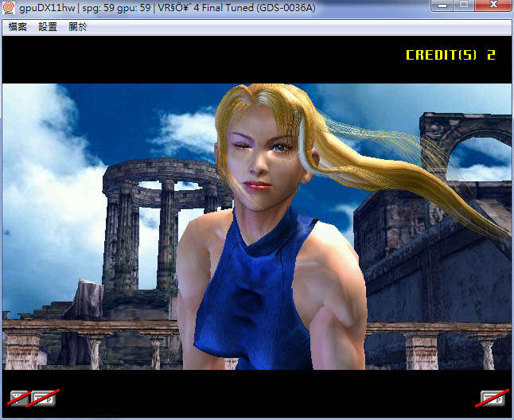Click the Dreamcast swirl icon in title bar
The height and width of the screenshot is (420, 514).
click(8, 7)
